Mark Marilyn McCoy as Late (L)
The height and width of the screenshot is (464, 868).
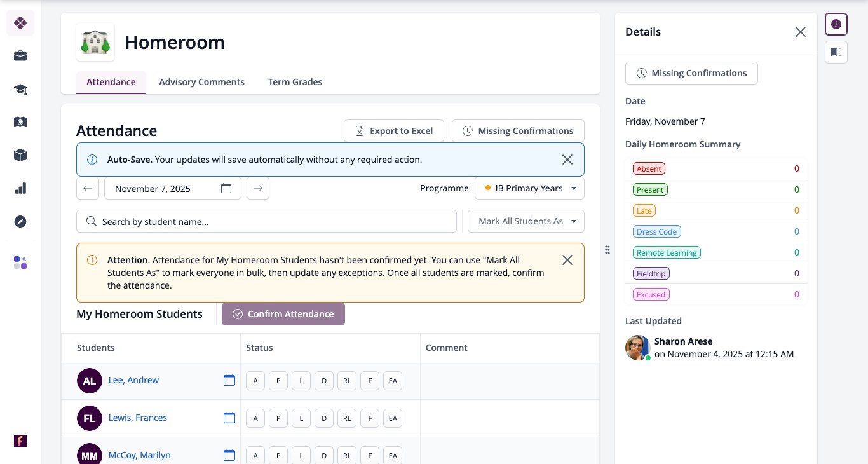[x=301, y=456]
